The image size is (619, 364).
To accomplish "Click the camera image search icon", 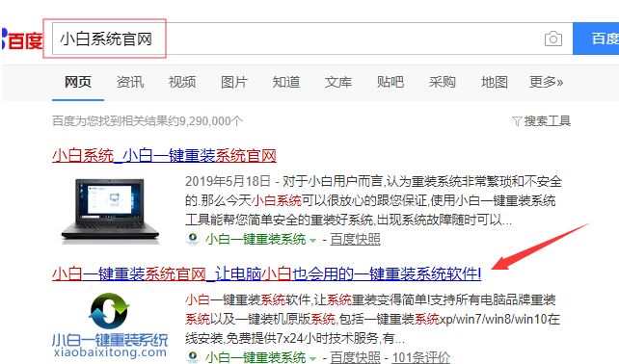I will (553, 39).
